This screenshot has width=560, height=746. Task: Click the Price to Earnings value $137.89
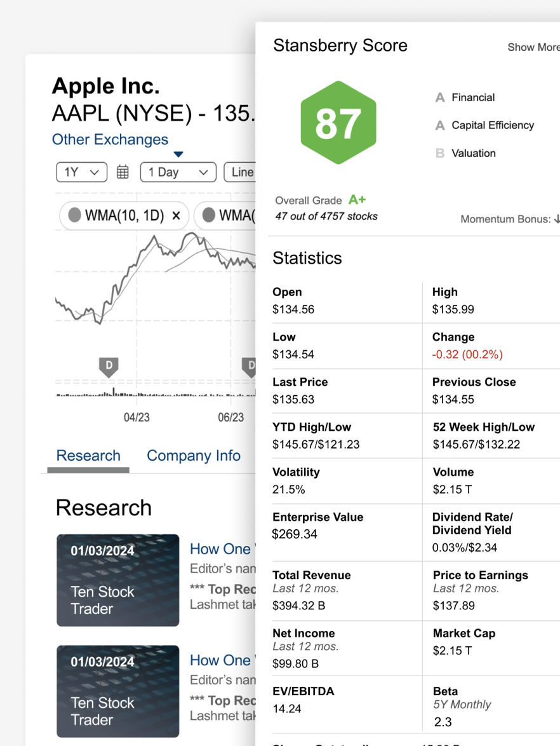(453, 606)
